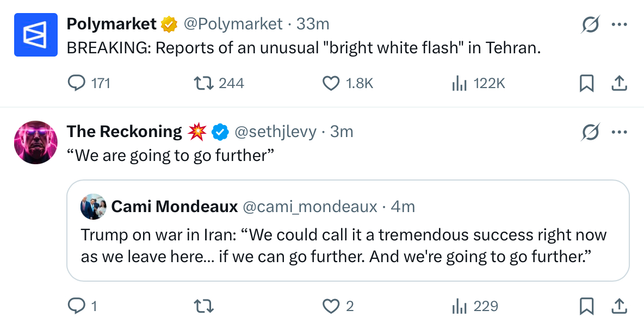Like The Reckoning's tweet
The width and height of the screenshot is (644, 329).
coord(331,307)
